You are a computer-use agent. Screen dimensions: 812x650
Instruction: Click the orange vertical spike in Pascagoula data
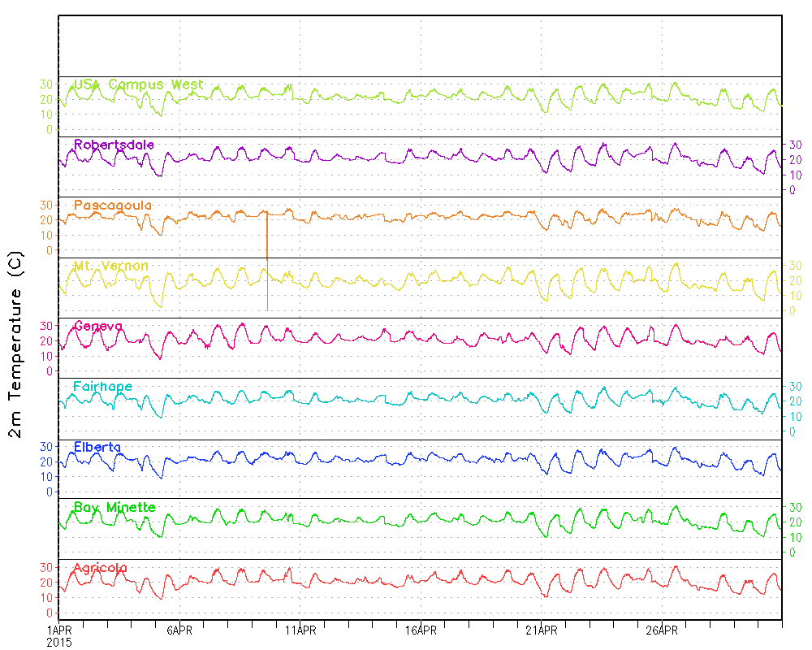pyautogui.click(x=266, y=236)
